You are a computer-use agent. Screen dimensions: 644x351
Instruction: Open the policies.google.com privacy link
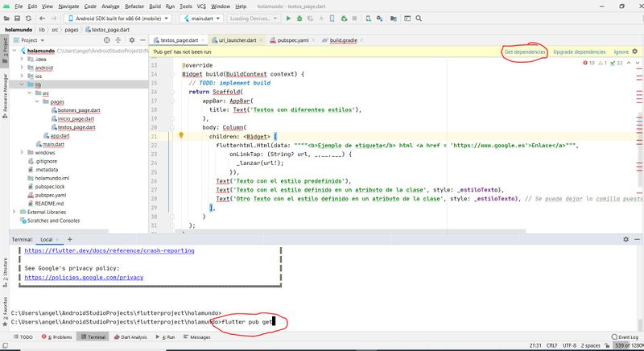pos(84,278)
